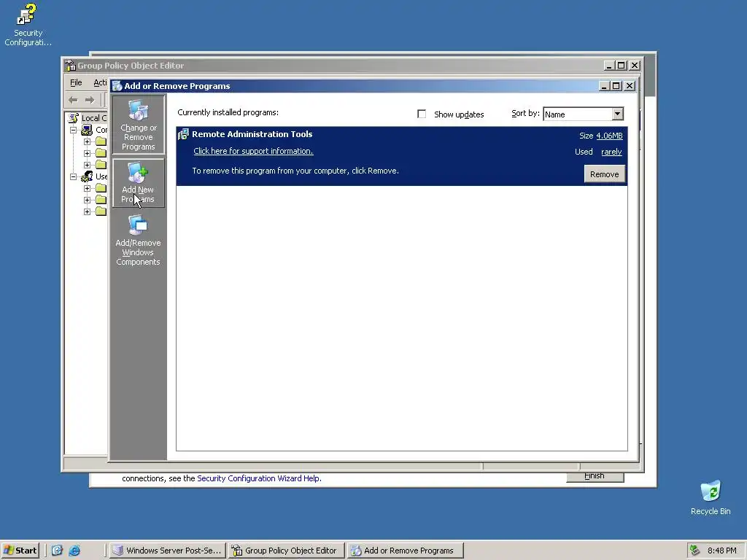Expand second folder under User Configuration
This screenshot has width=747, height=560.
87,200
